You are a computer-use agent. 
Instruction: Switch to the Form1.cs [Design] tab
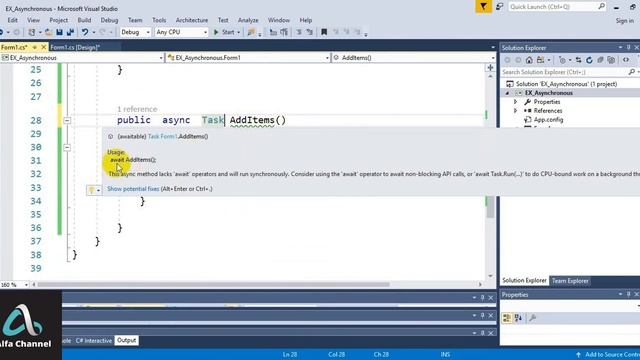tap(75, 47)
